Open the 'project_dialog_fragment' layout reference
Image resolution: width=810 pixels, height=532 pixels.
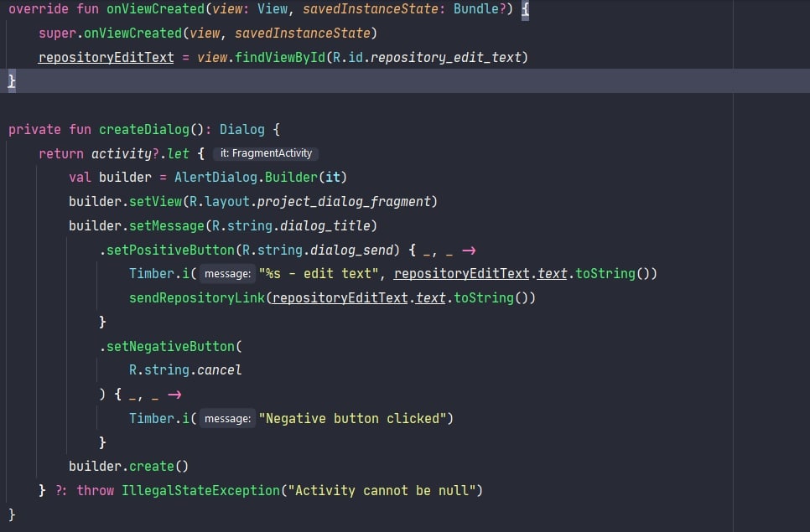point(344,202)
